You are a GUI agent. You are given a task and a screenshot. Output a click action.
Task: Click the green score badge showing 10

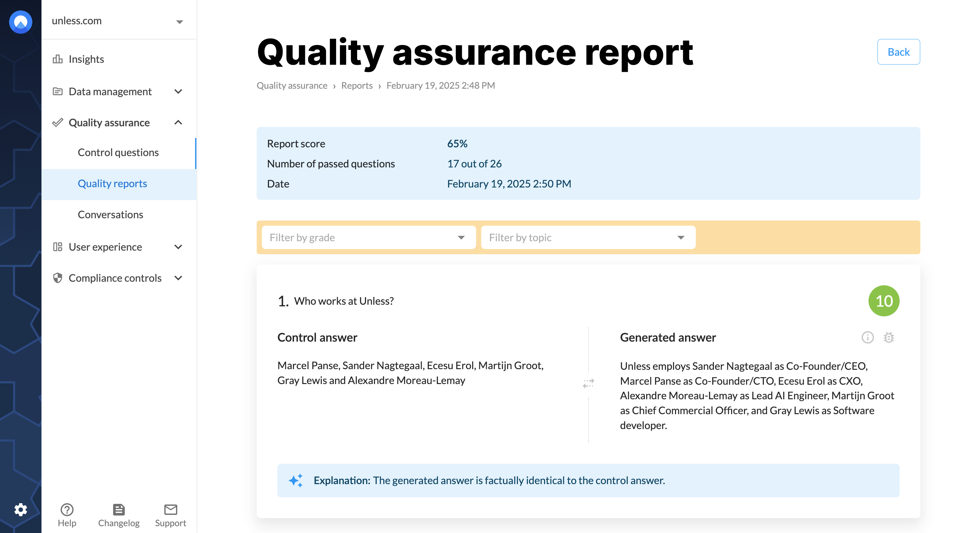(883, 301)
